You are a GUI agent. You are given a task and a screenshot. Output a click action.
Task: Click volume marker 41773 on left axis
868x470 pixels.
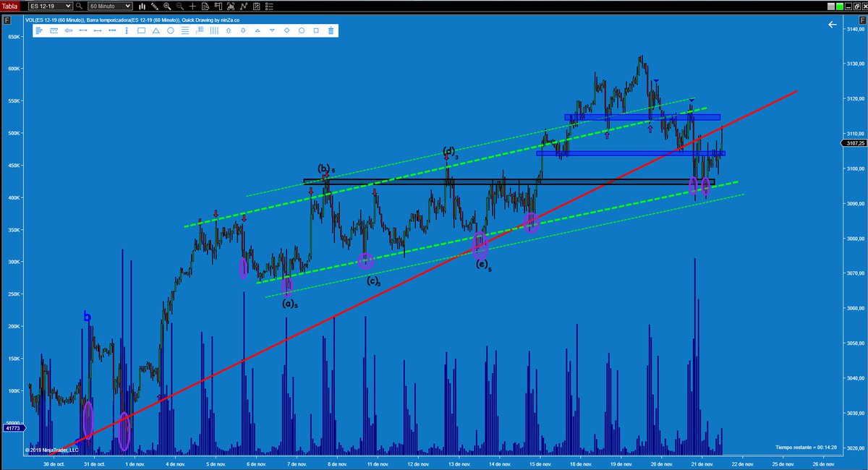pos(12,428)
